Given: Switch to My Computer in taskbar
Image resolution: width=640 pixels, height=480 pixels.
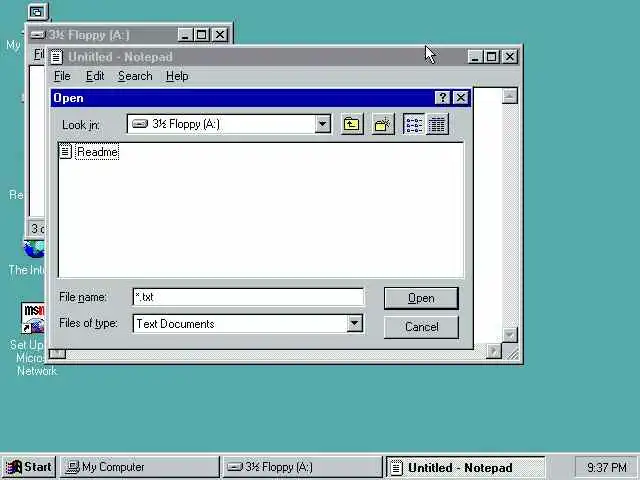Looking at the screenshot, I should coord(140,467).
